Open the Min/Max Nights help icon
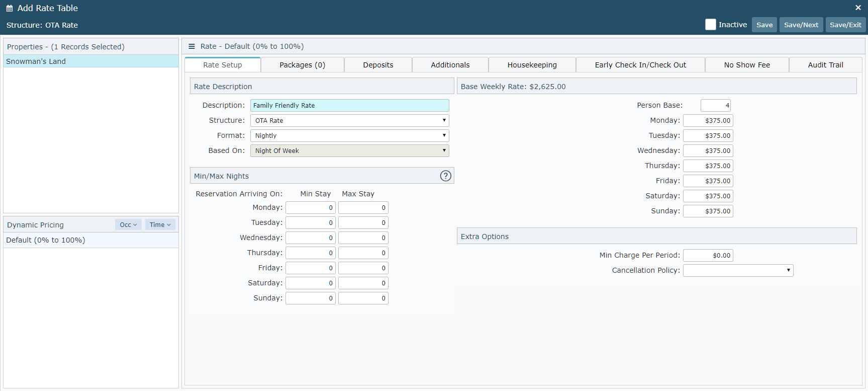This screenshot has width=868, height=391. tap(445, 176)
